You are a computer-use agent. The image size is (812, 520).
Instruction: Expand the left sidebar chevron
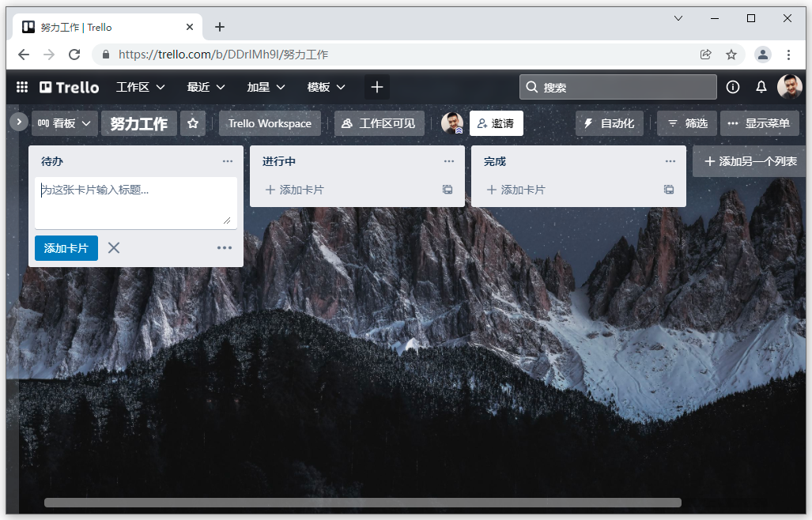(18, 122)
